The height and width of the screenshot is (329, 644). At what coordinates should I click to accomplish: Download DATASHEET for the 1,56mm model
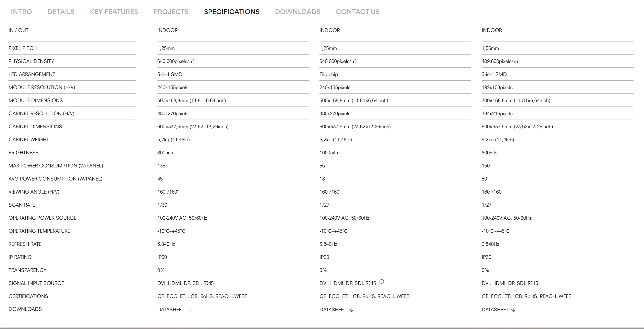[x=495, y=310]
